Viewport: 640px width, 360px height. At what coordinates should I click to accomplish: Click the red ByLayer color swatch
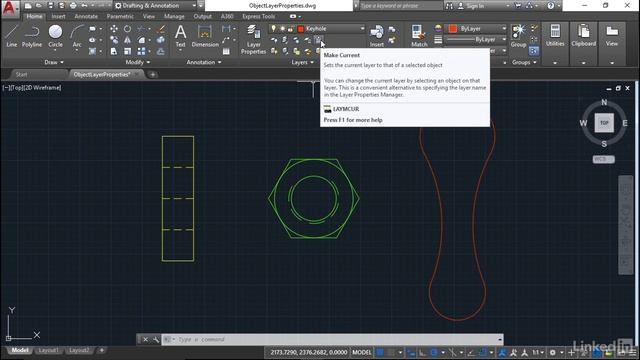click(453, 29)
